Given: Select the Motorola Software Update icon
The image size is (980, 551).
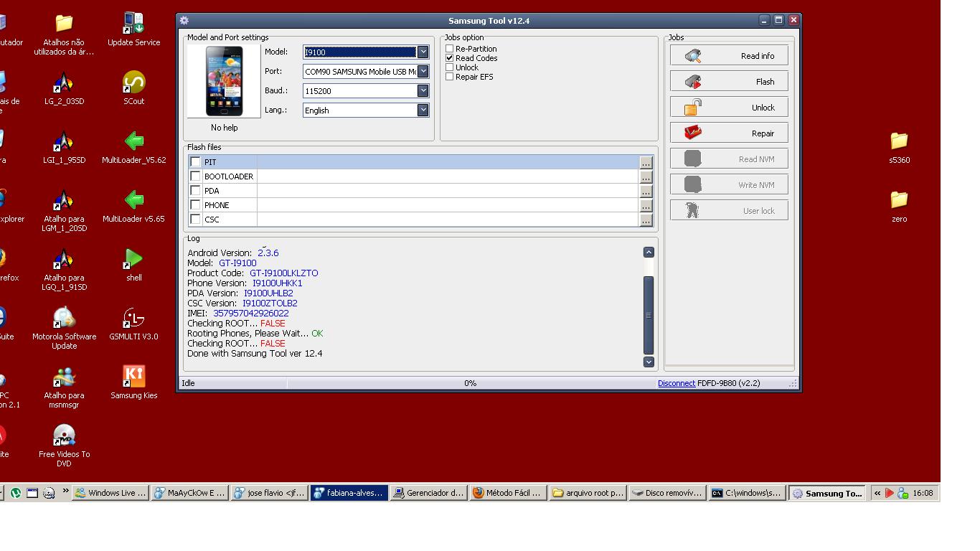Looking at the screenshot, I should pos(64,328).
